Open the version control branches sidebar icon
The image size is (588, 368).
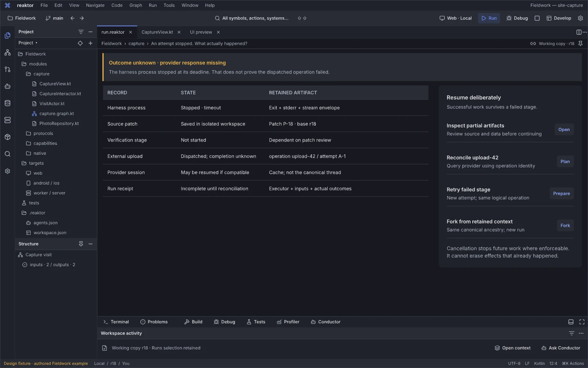(7, 69)
